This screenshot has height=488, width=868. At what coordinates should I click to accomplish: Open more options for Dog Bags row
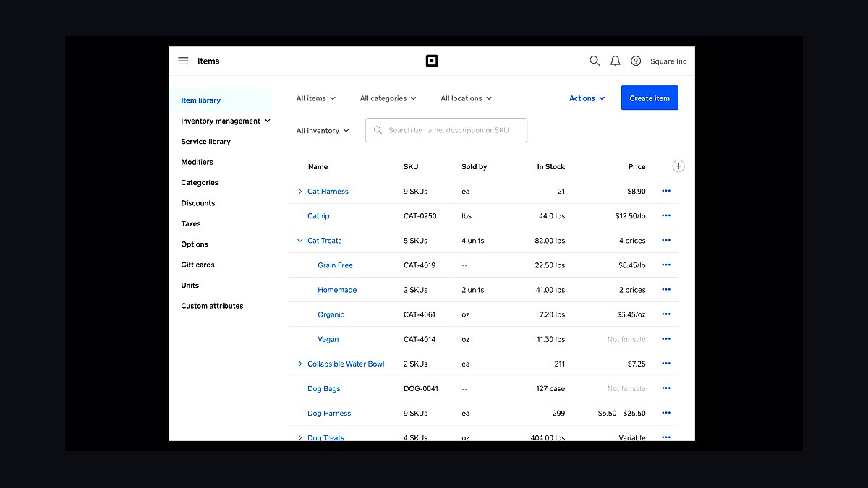tap(666, 388)
